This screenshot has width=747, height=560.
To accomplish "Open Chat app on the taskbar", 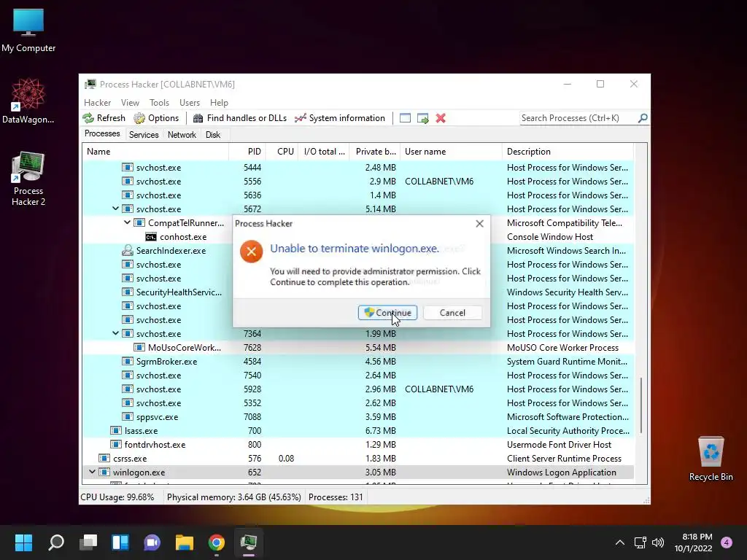I will [152, 542].
